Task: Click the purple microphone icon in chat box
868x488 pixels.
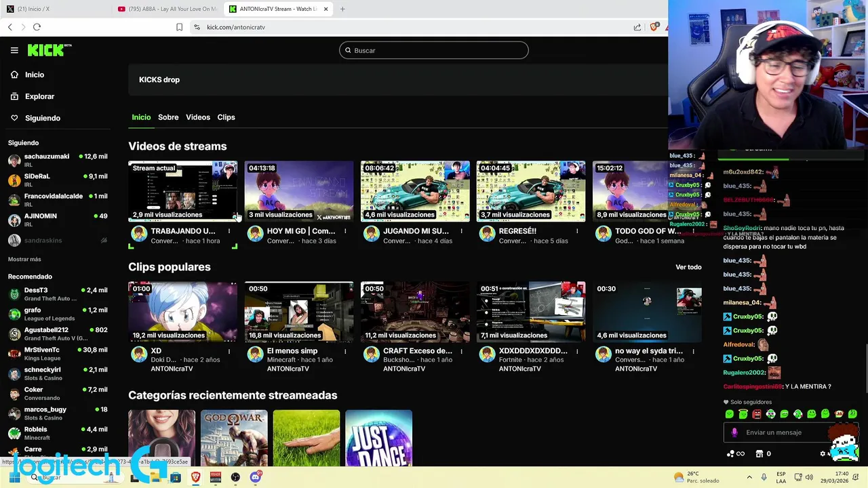Action: coord(734,432)
